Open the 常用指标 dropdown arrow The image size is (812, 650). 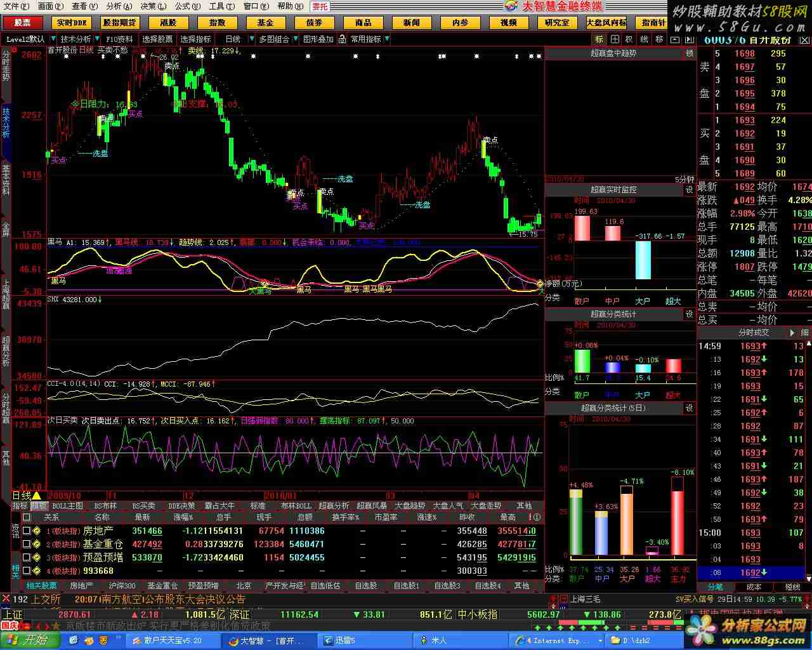point(386,39)
